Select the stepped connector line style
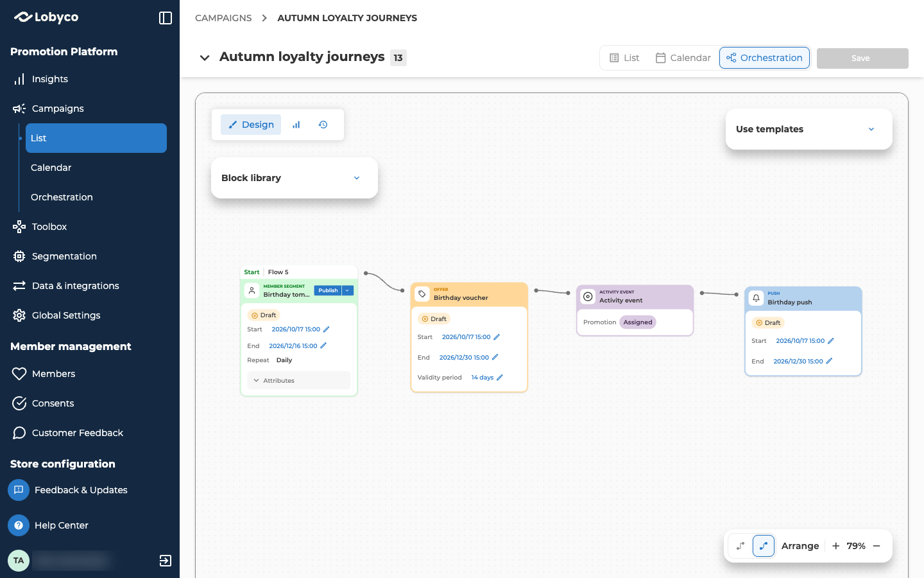 [740, 546]
